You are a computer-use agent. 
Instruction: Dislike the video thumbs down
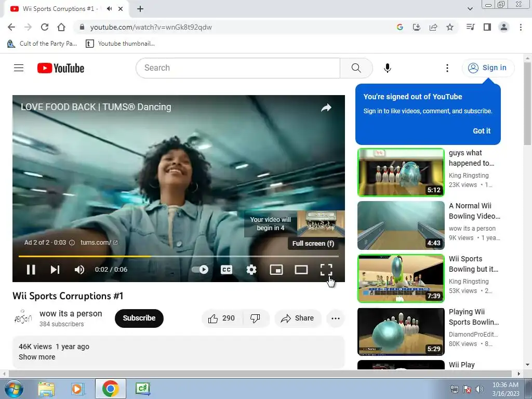pos(255,318)
